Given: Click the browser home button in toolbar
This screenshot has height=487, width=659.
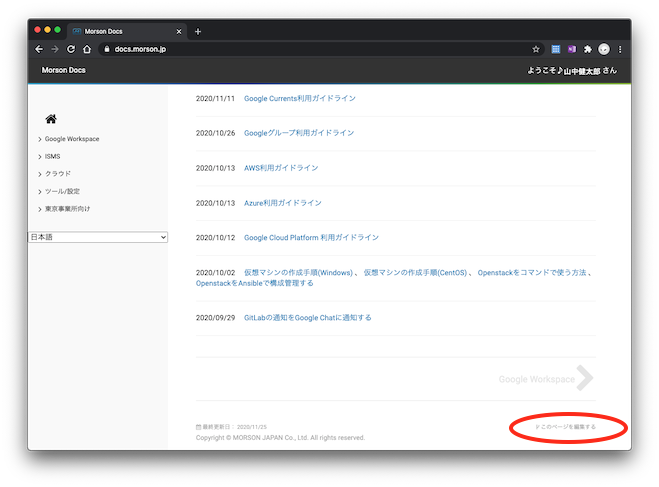Looking at the screenshot, I should (87, 49).
